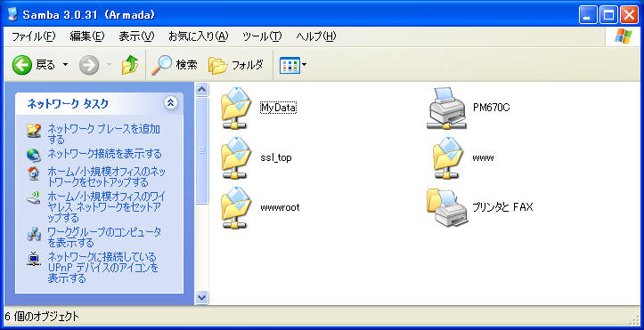Screen dimensions: 644x330
Task: Click the task pane scrollbar up arrow
Action: (x=201, y=90)
